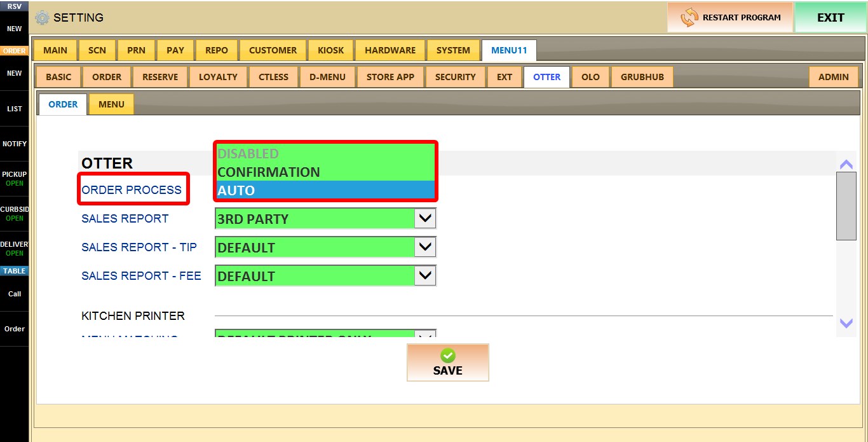
Task: Go to the REPO tab
Action: [x=217, y=50]
